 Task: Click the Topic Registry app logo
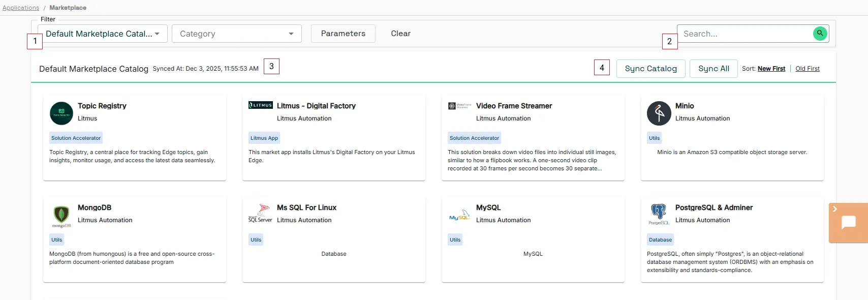coord(61,113)
